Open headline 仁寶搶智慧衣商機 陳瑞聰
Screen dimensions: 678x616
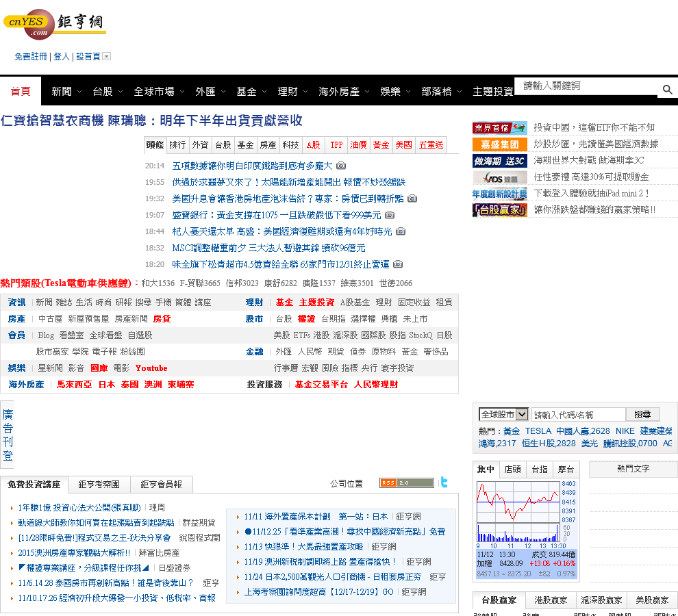pos(151,120)
